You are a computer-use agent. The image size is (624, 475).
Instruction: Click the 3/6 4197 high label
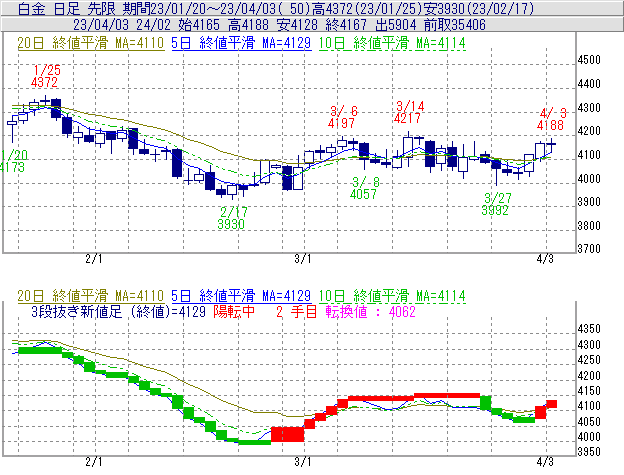click(x=342, y=117)
